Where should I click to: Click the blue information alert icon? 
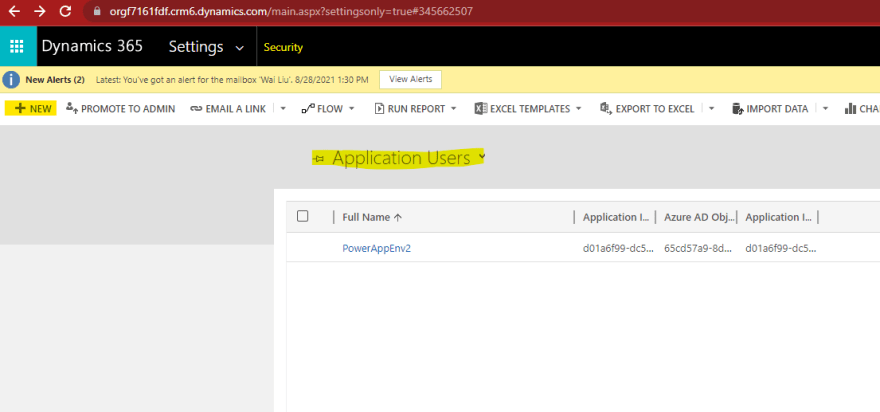11,80
